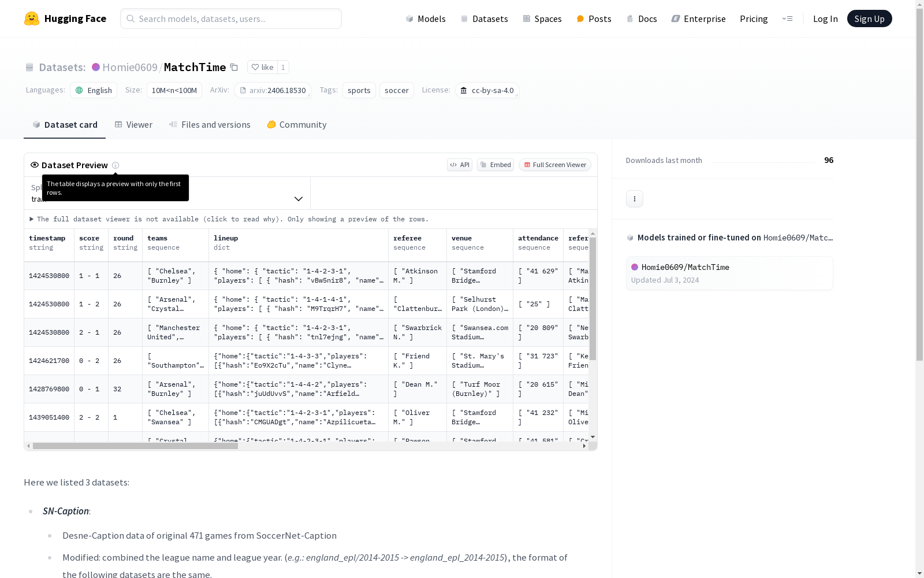Click the table scroll right arrow

click(584, 446)
